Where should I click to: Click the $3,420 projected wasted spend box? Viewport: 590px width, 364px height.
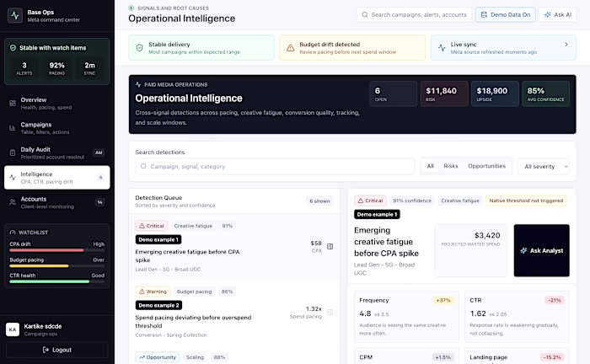click(470, 250)
